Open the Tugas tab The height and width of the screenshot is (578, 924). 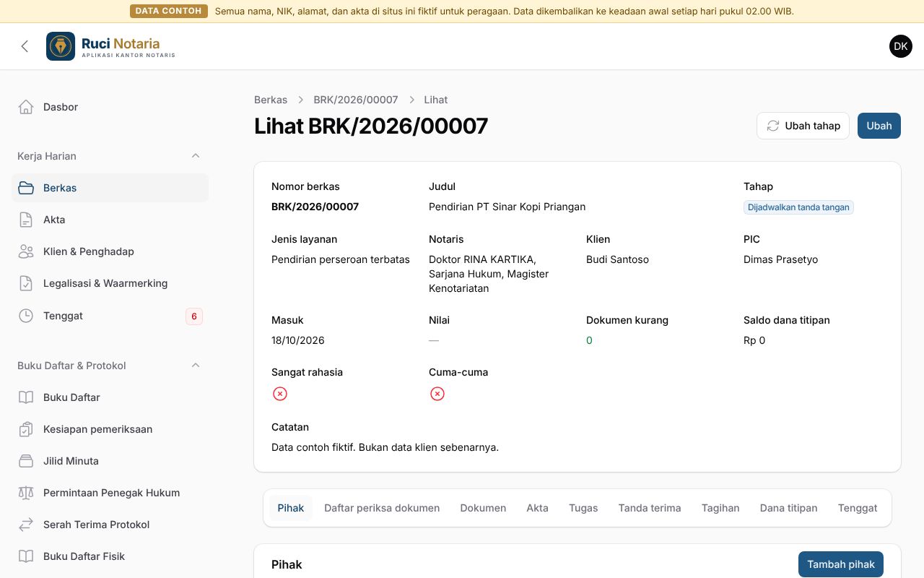click(x=583, y=508)
